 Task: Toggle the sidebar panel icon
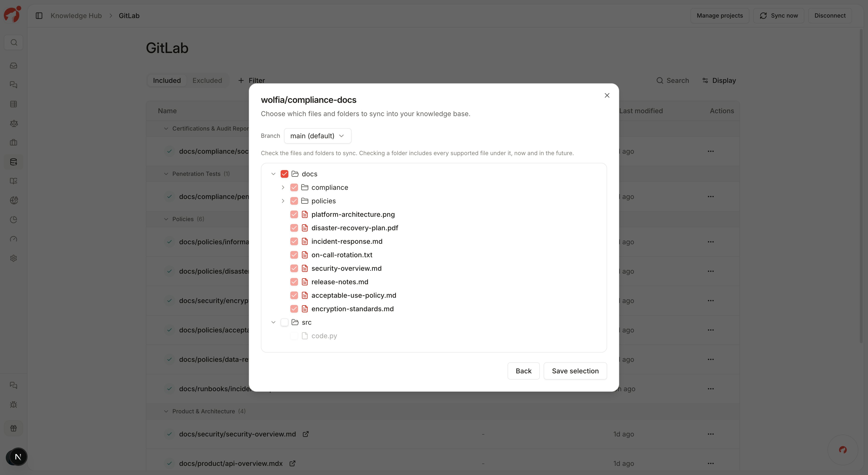(x=39, y=16)
